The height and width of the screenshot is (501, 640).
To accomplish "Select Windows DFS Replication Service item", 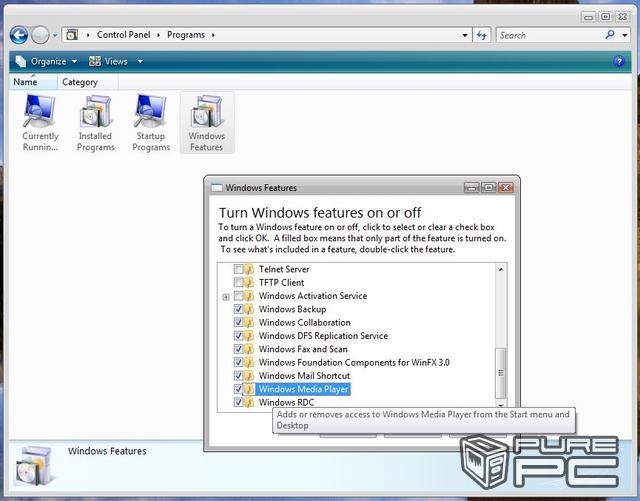I will [323, 336].
